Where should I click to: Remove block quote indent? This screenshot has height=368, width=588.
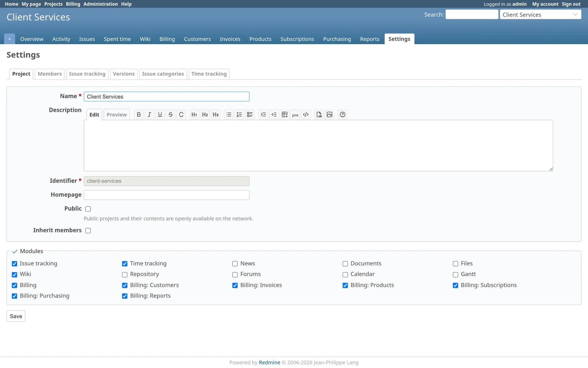[274, 114]
